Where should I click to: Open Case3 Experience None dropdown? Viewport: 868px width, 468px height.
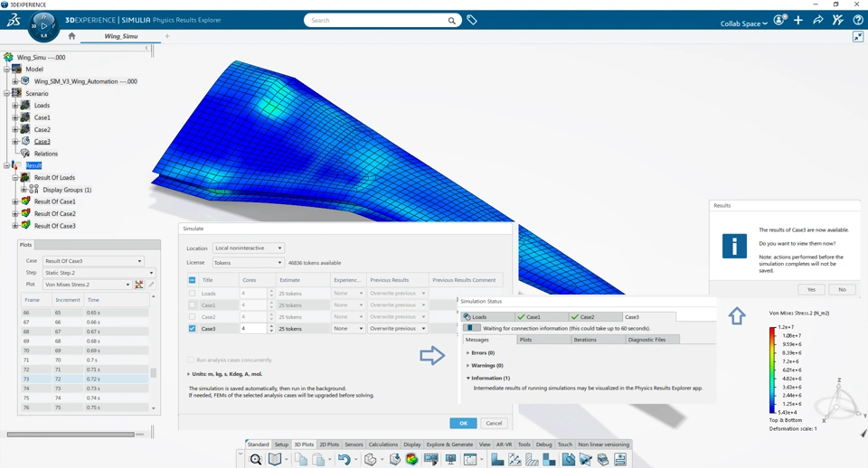click(348, 329)
